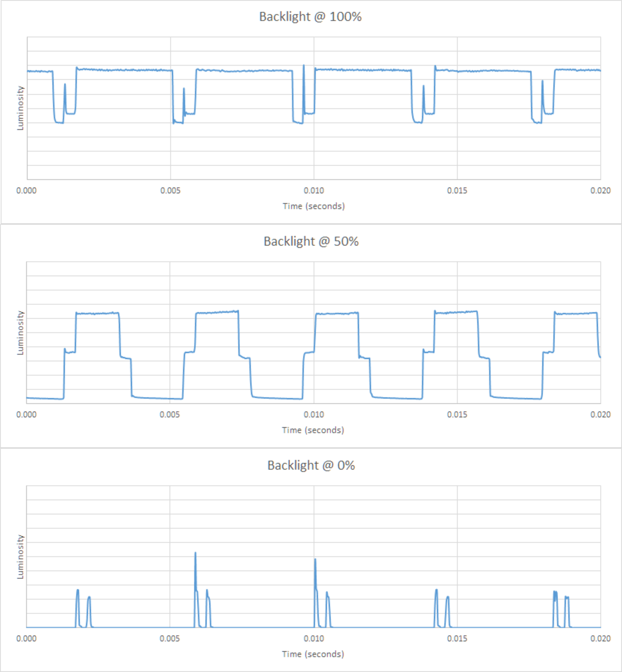Click the 'Backlight @ 100%' chart title
622x672 pixels.
tap(310, 17)
